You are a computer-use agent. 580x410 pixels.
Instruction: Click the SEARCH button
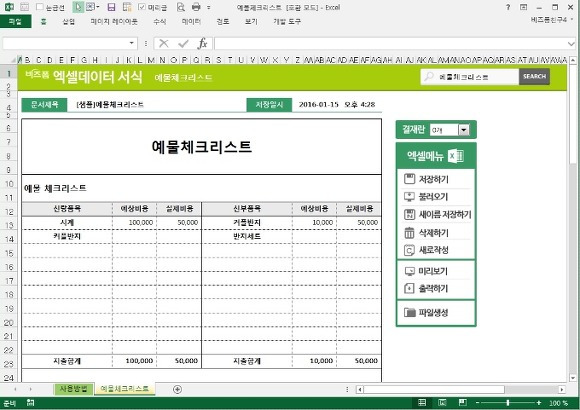tap(534, 77)
